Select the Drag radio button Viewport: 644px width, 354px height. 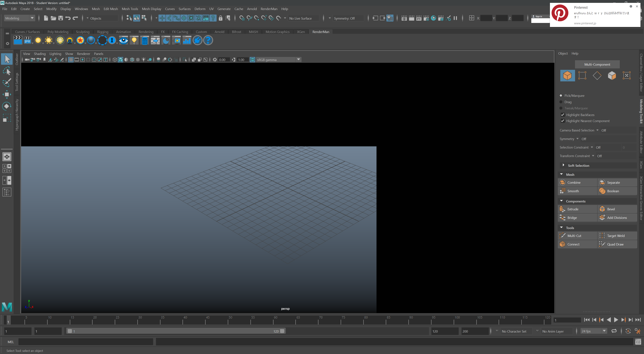point(561,102)
